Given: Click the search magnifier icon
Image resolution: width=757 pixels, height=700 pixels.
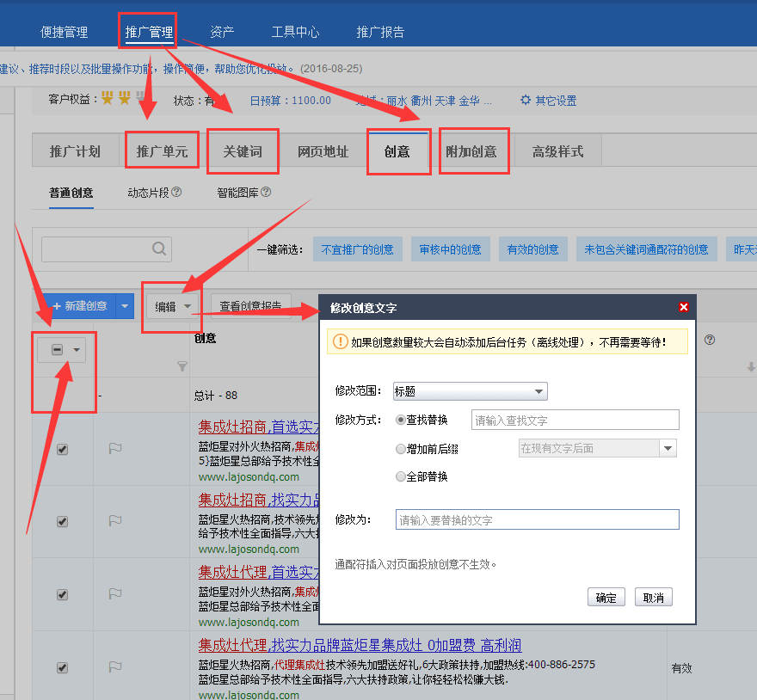Looking at the screenshot, I should [x=159, y=249].
